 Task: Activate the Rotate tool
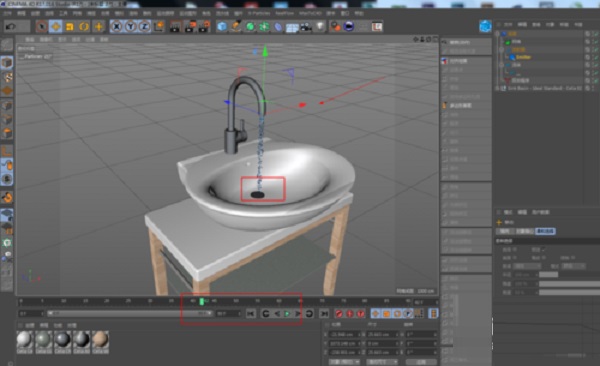84,26
